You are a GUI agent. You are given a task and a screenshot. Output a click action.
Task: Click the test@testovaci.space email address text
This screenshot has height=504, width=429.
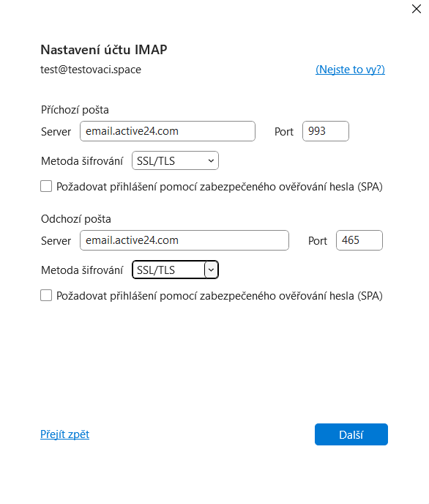(91, 70)
